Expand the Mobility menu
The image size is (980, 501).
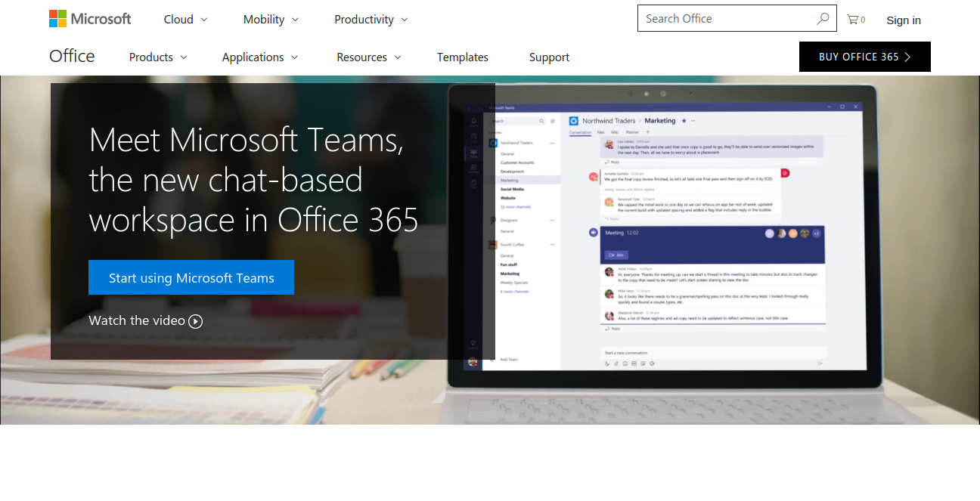271,20
